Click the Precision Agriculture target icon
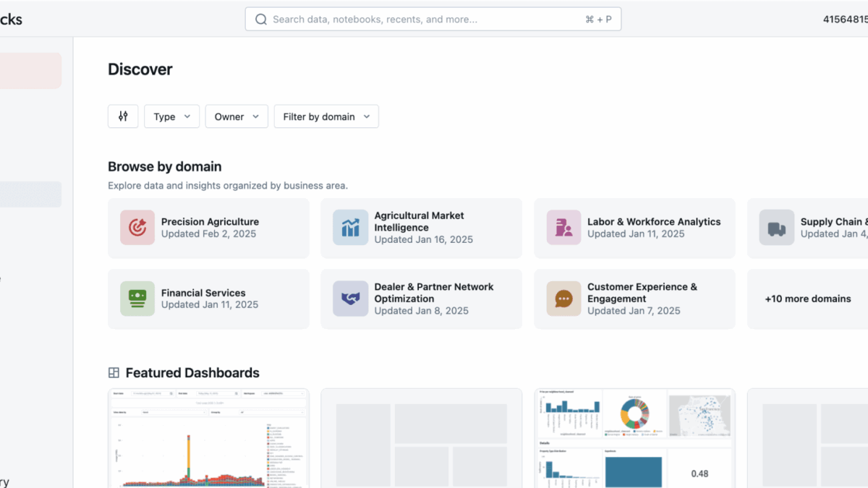 137,228
